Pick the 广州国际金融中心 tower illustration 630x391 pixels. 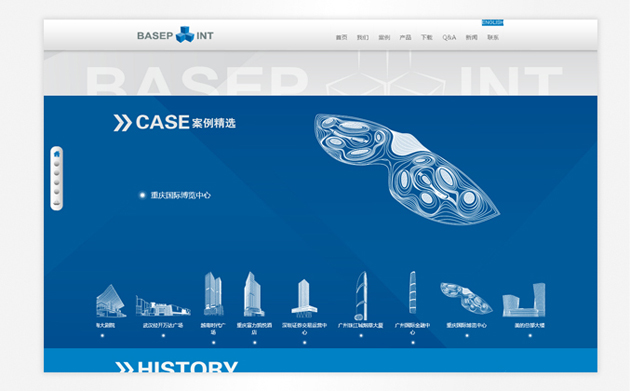(412, 292)
